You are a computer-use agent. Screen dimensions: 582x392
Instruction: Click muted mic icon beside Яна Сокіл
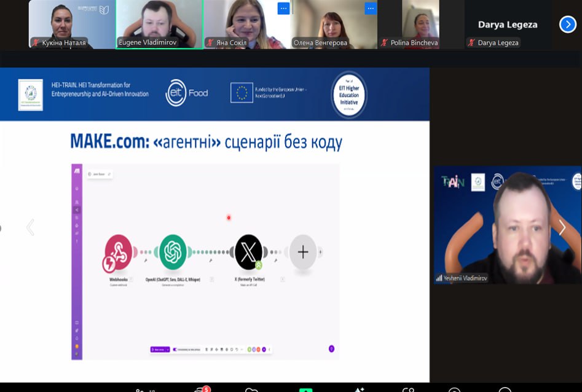pos(210,42)
